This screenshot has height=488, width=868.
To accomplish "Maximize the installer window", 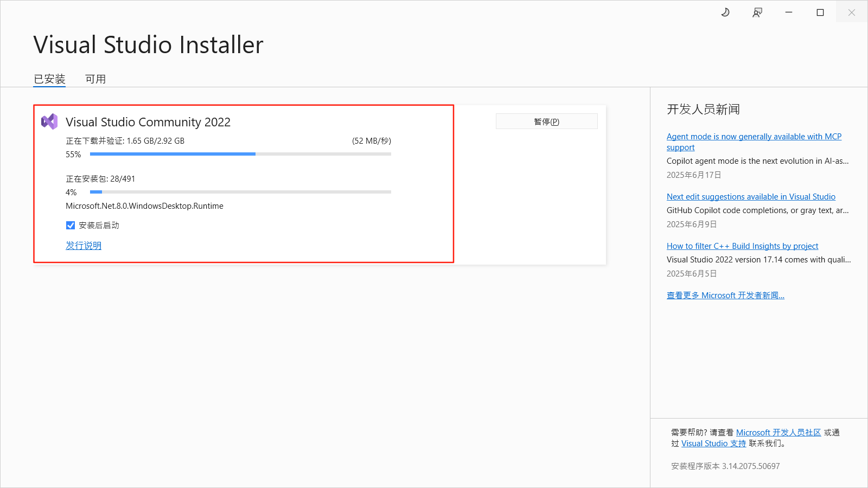I will pyautogui.click(x=820, y=12).
